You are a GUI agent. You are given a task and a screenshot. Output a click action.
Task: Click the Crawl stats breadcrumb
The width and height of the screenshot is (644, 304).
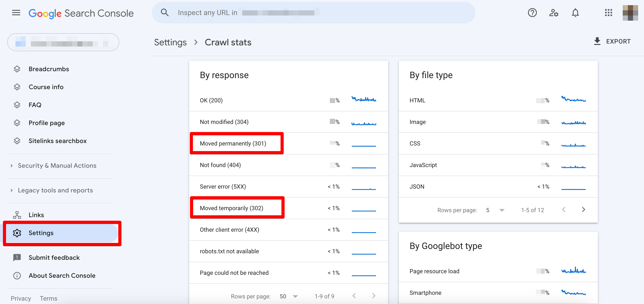(228, 42)
